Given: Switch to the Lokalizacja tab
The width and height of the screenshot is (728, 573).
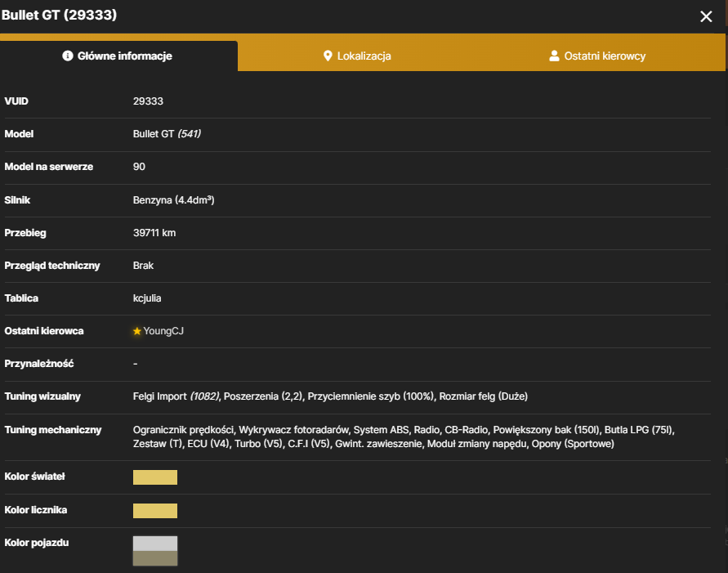Looking at the screenshot, I should pyautogui.click(x=357, y=56).
